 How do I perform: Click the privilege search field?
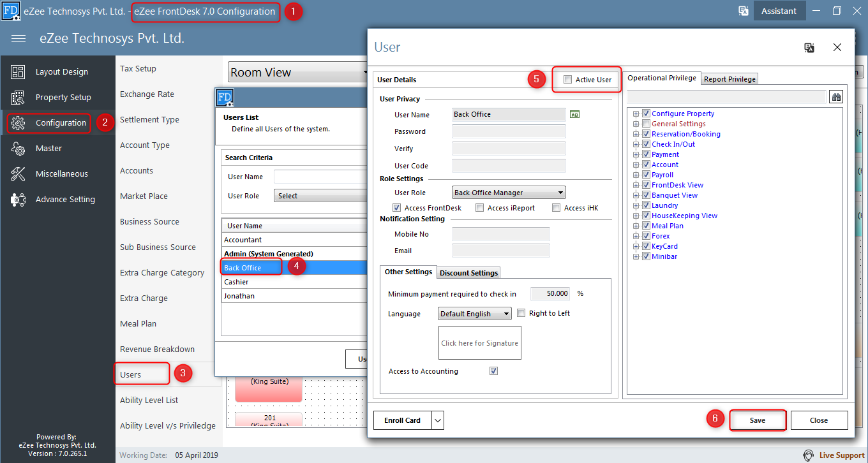(x=726, y=97)
